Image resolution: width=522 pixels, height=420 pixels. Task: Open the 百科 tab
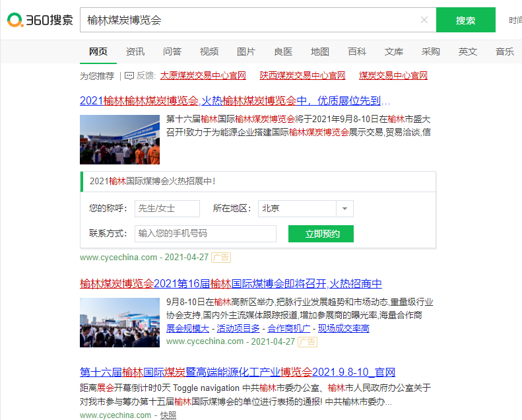click(x=357, y=52)
